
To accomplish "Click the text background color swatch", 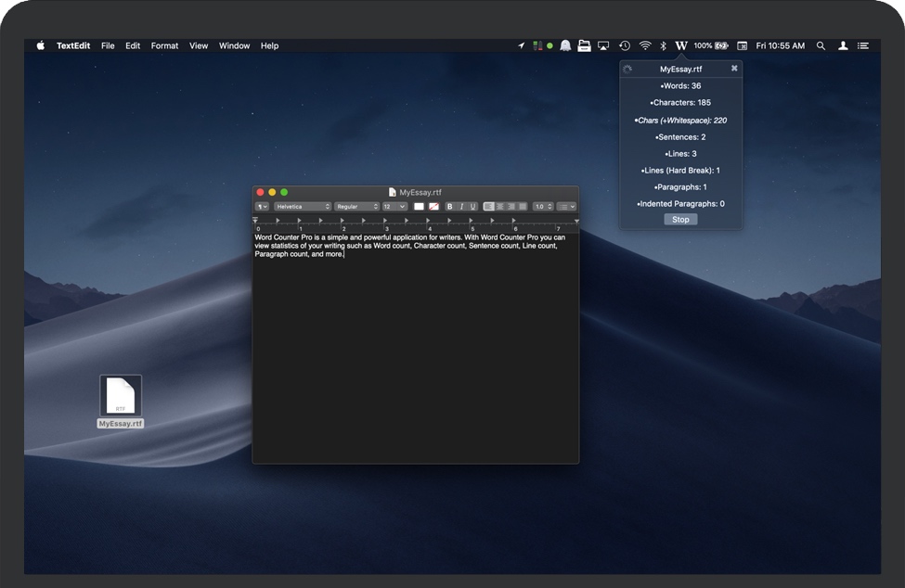I will [x=433, y=207].
